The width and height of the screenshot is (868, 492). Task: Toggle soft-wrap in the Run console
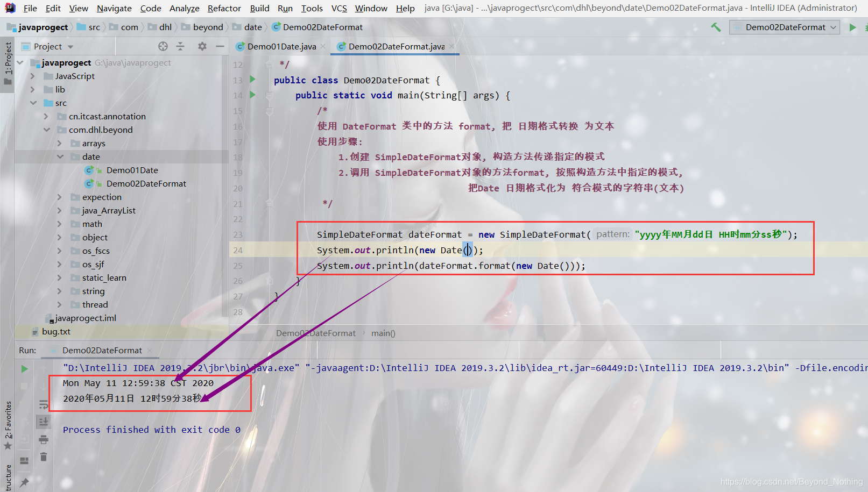tap(44, 405)
